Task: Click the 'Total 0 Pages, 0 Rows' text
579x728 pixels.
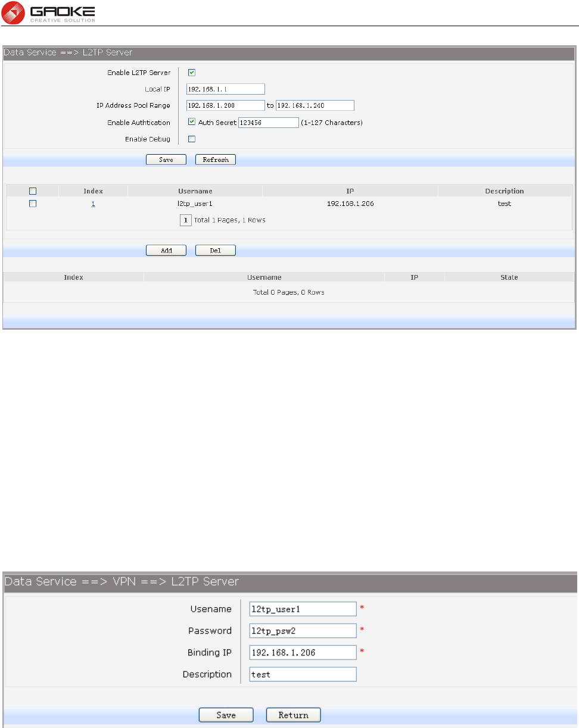Action: tap(289, 292)
